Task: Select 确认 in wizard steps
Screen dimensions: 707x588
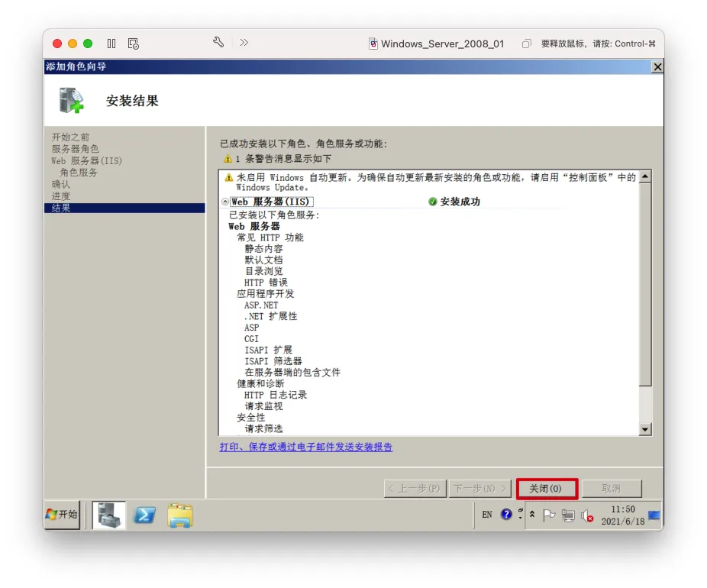Action: (61, 185)
